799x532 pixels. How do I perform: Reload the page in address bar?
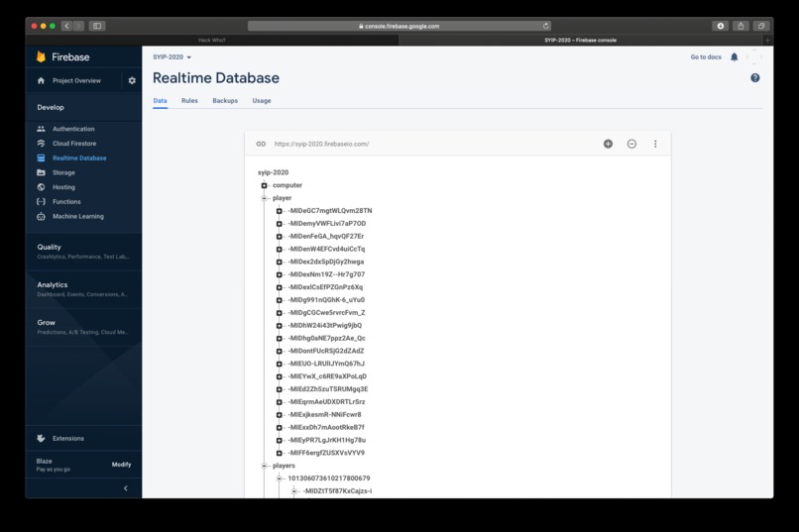pos(546,26)
